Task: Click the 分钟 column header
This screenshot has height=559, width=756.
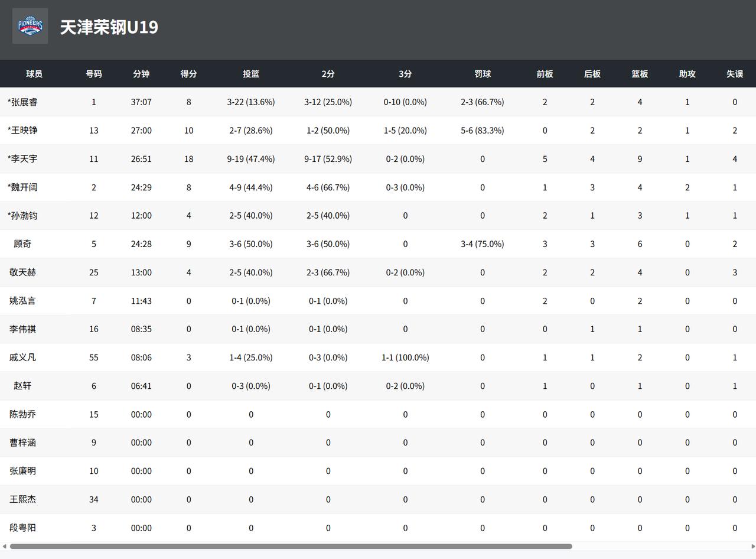Action: tap(141, 74)
